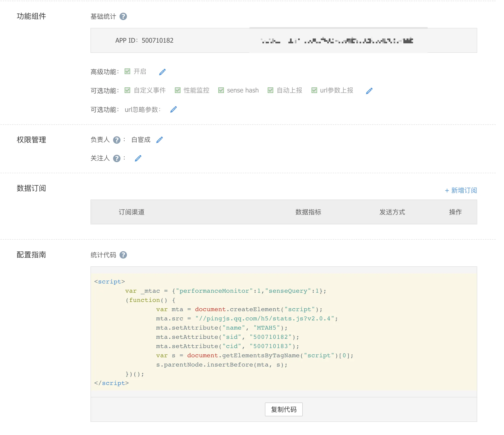Viewport: 504px width, 435px height.
Task: Uncheck 性能监控 checkbox
Action: point(177,90)
